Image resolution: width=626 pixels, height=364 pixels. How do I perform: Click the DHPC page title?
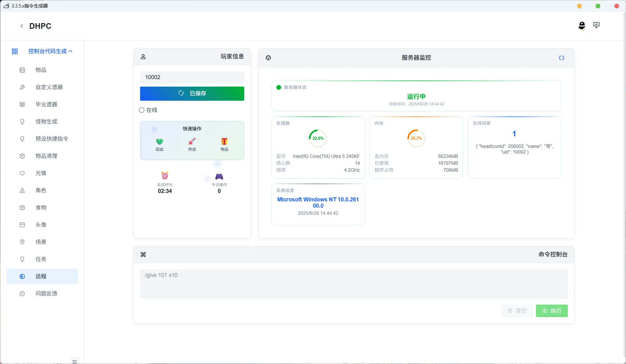[40, 26]
